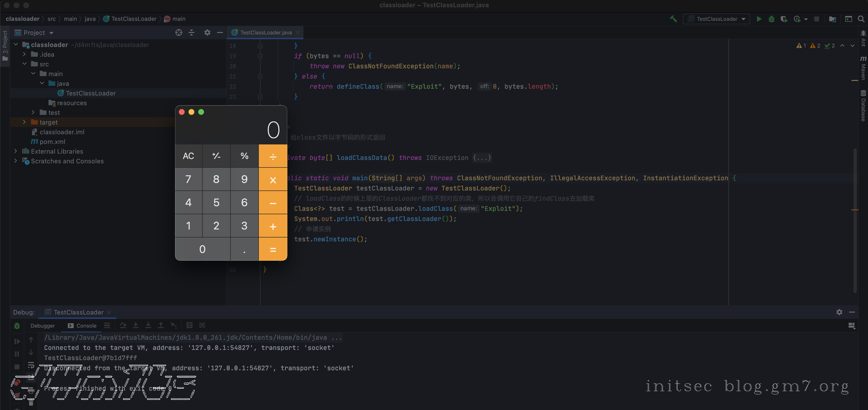
Task: Click Collapse All icon in Project panel
Action: [191, 33]
